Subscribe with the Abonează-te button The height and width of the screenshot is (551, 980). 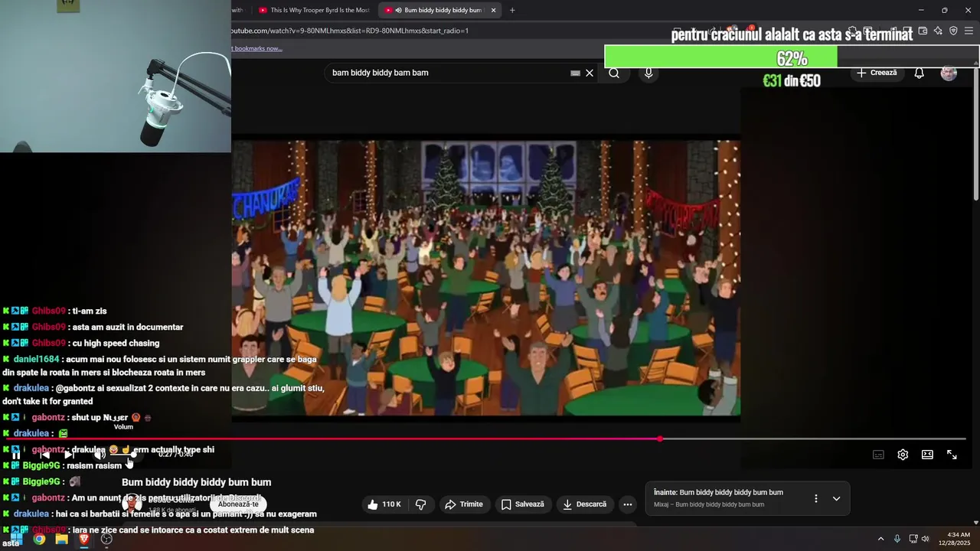pyautogui.click(x=238, y=504)
